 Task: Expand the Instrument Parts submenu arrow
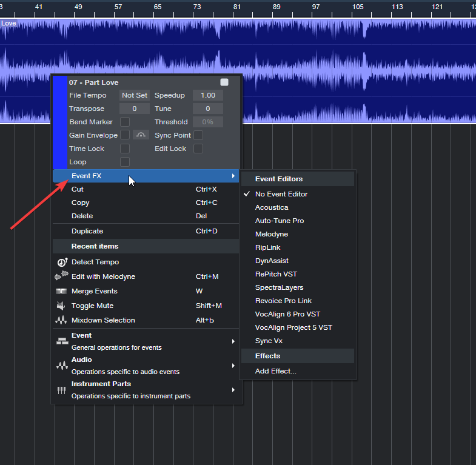tap(233, 390)
